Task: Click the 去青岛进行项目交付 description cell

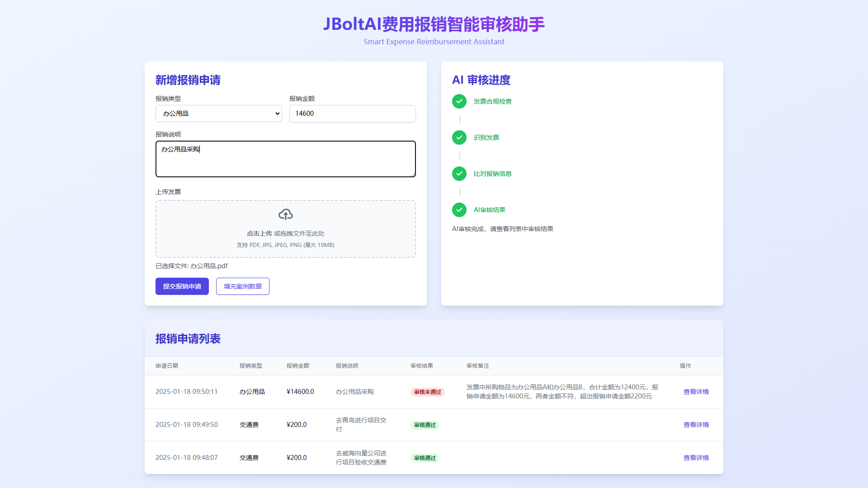Action: tap(361, 425)
